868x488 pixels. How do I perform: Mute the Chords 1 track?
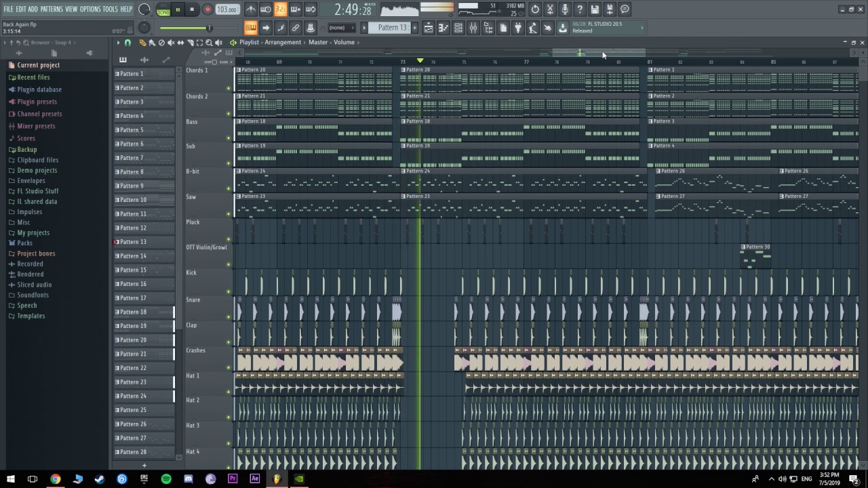click(x=229, y=89)
